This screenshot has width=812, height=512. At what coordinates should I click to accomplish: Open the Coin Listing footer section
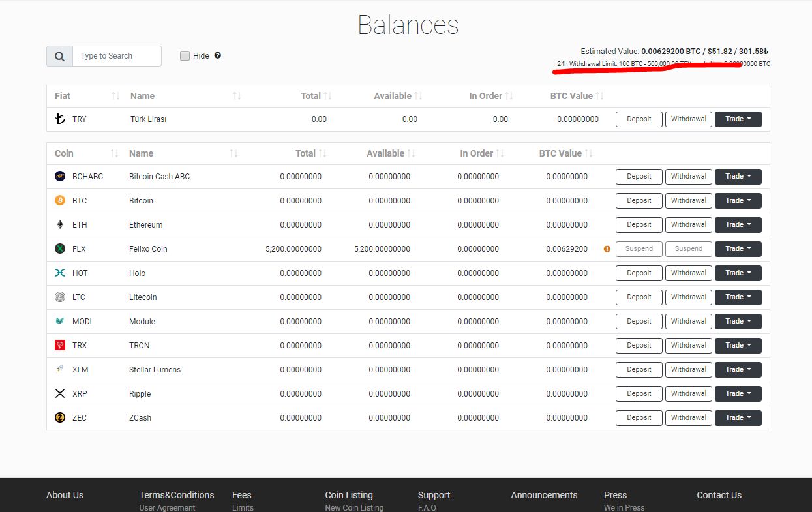coord(349,495)
